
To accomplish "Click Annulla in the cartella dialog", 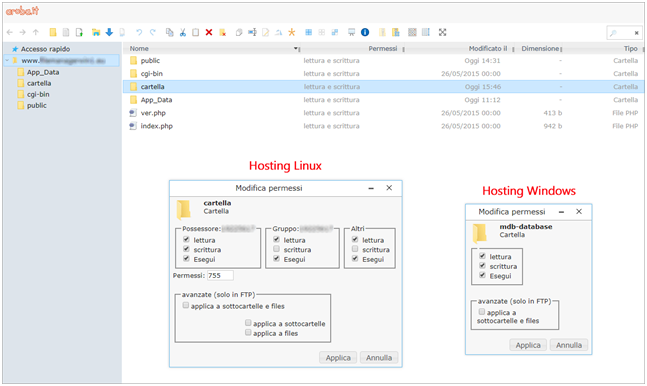I will (x=379, y=358).
